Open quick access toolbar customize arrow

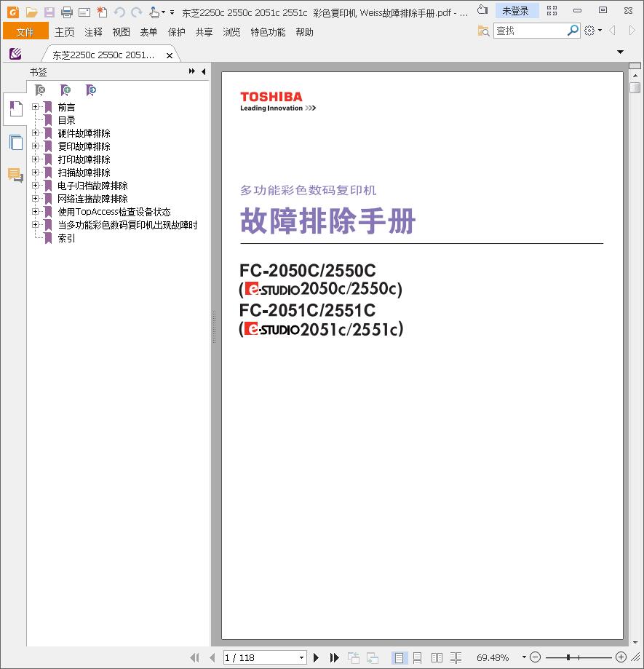pyautogui.click(x=172, y=12)
